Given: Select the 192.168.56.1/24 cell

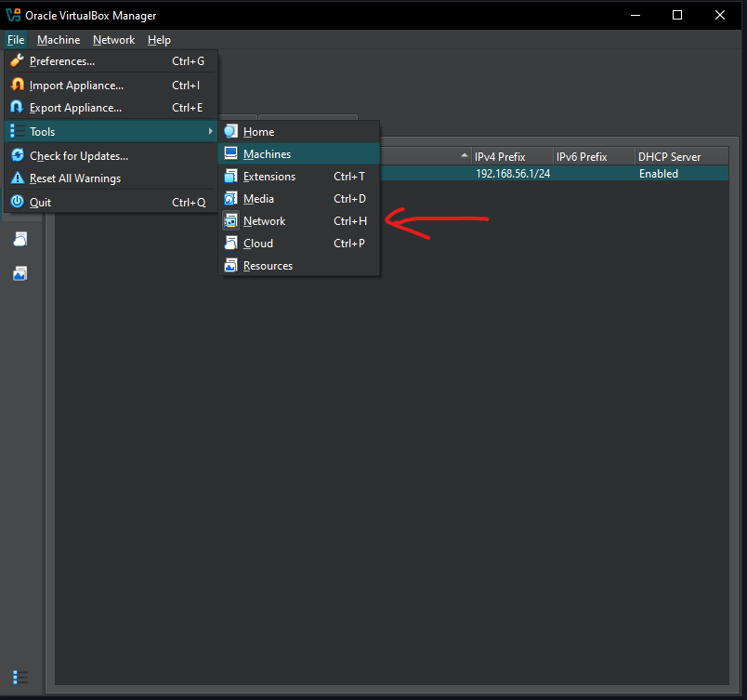Looking at the screenshot, I should pyautogui.click(x=513, y=174).
